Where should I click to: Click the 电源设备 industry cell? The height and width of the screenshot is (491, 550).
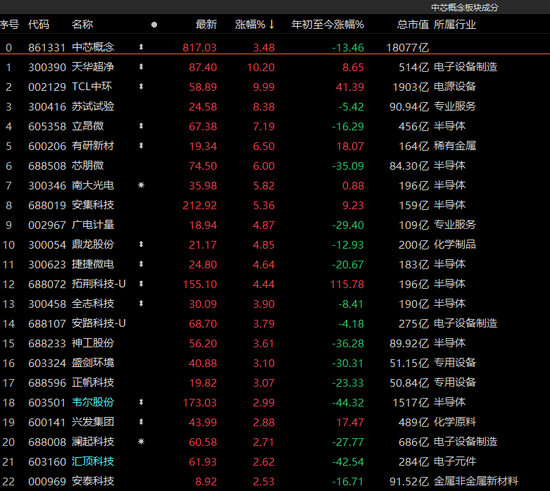[455, 86]
